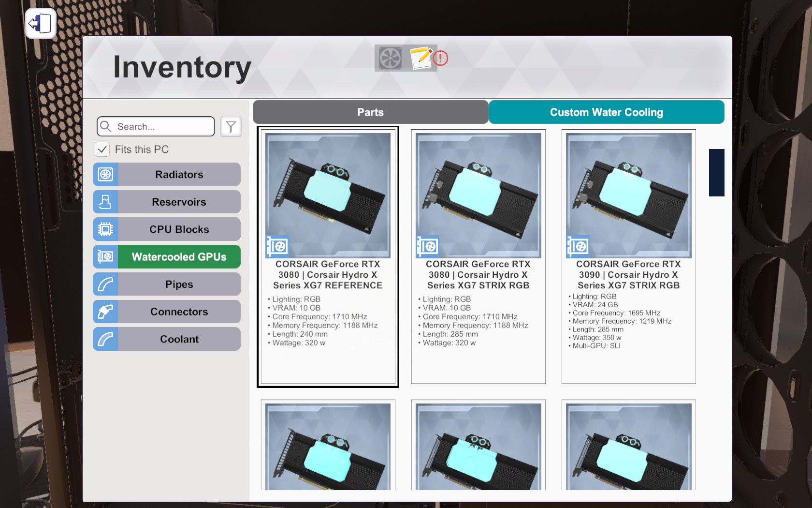Select RTX 3090 XG7 STRIX RGB thumbnail
The height and width of the screenshot is (508, 812).
tap(629, 195)
